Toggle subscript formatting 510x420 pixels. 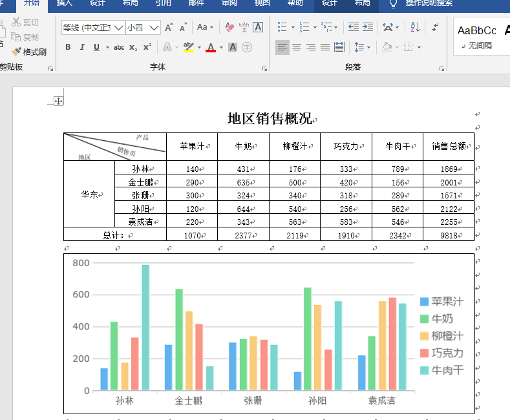pyautogui.click(x=133, y=47)
